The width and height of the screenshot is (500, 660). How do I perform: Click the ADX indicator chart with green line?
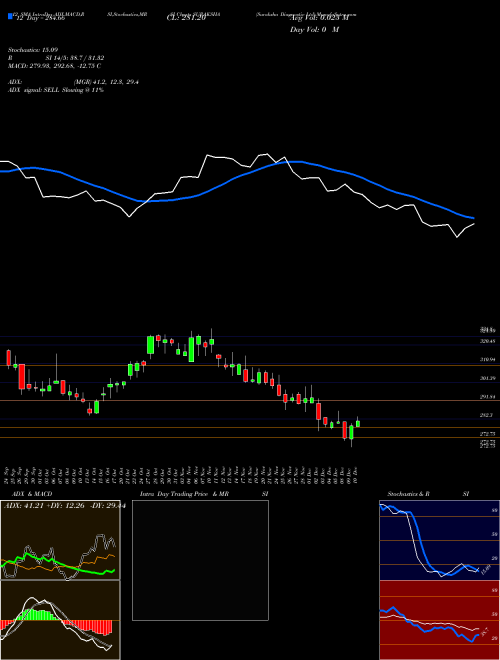point(60,540)
